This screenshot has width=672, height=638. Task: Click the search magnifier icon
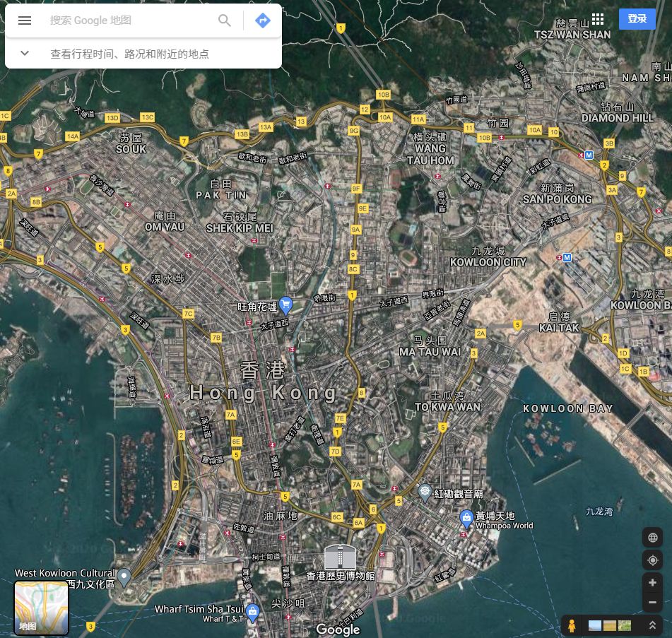coord(225,20)
